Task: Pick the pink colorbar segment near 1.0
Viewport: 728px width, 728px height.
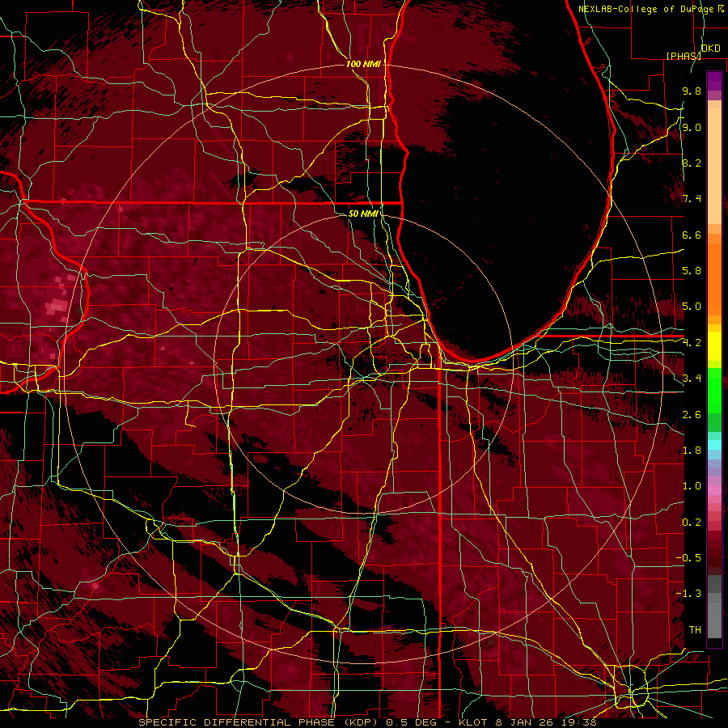Action: point(714,490)
